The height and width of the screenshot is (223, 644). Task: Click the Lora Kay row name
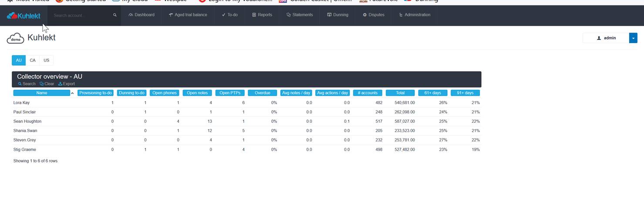pyautogui.click(x=22, y=103)
